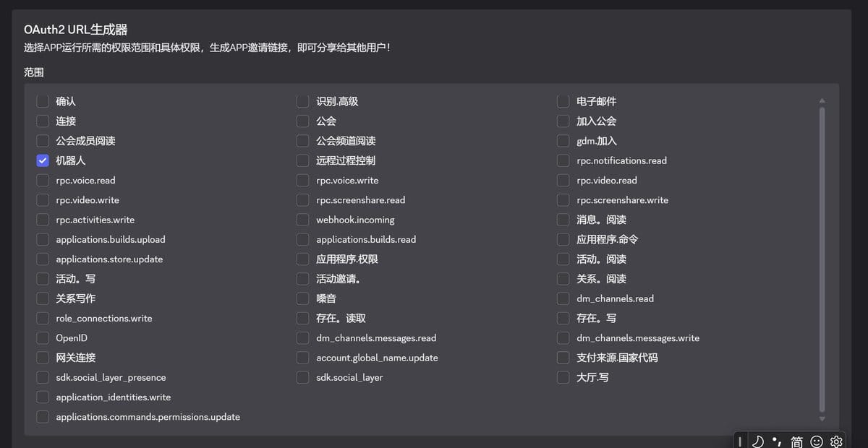
Task: Enable the OpenID scope checkbox
Action: click(43, 337)
